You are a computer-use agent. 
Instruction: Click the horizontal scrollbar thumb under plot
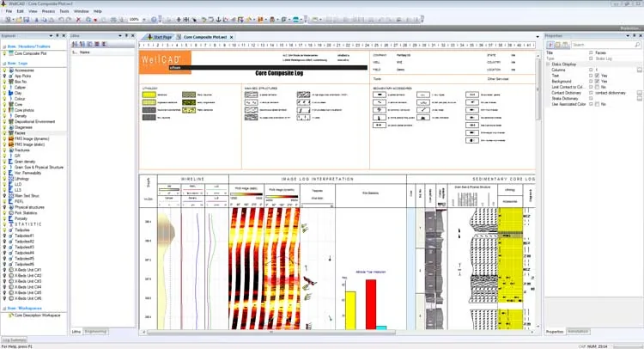coord(271,332)
